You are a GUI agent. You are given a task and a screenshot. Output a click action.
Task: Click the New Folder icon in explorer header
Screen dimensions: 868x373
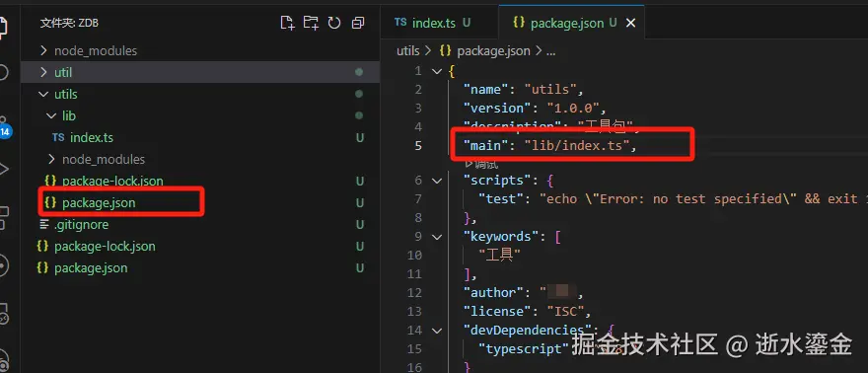311,23
